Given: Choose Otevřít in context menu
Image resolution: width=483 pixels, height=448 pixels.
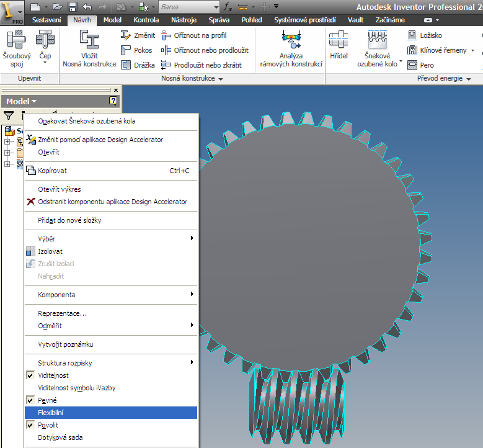Looking at the screenshot, I should 111,152.
